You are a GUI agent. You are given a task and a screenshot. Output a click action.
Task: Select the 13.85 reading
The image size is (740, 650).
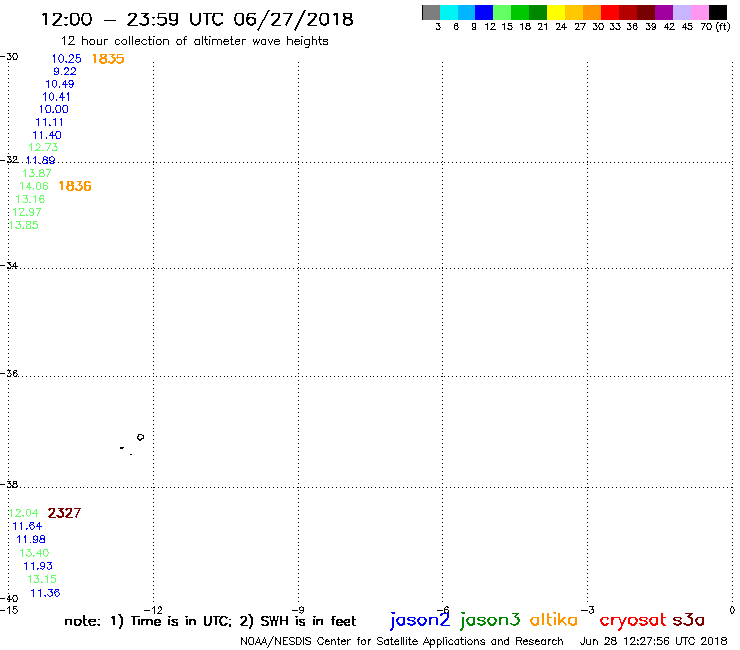[24, 225]
